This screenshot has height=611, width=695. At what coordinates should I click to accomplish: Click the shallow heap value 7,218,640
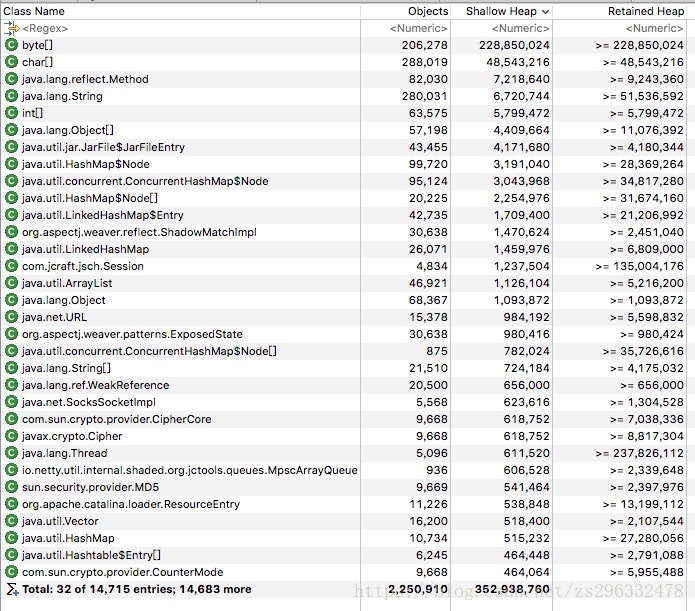(521, 79)
